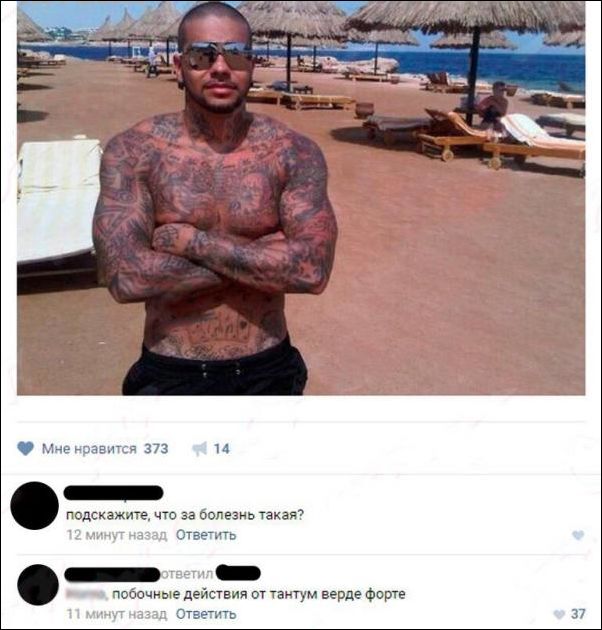Open the second commenter's redacted profile name
This screenshot has height=630, width=602.
tap(112, 574)
